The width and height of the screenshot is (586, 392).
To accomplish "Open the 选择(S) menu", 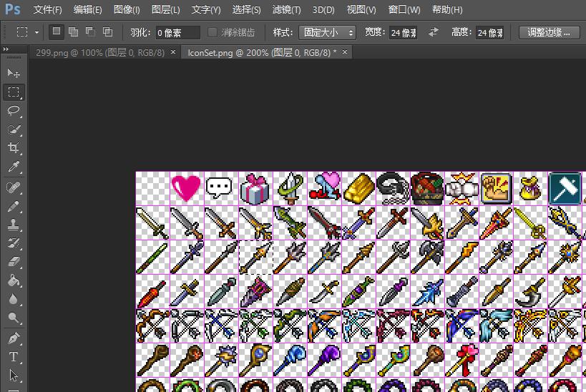I will 246,9.
